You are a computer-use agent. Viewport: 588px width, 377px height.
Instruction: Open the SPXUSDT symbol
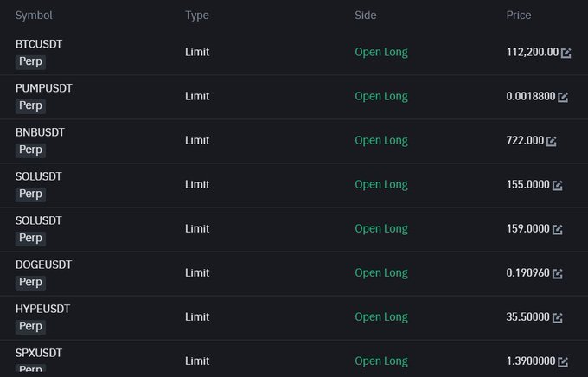coord(39,353)
